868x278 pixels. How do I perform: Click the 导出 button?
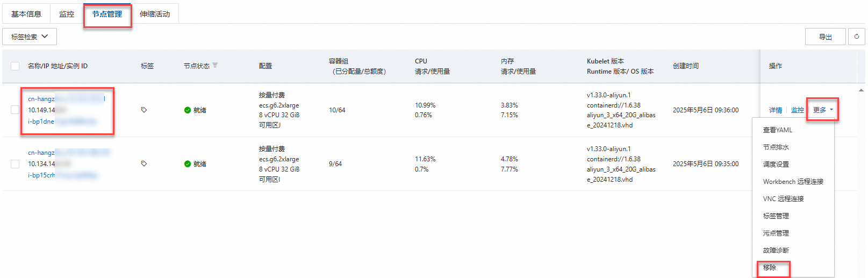825,37
